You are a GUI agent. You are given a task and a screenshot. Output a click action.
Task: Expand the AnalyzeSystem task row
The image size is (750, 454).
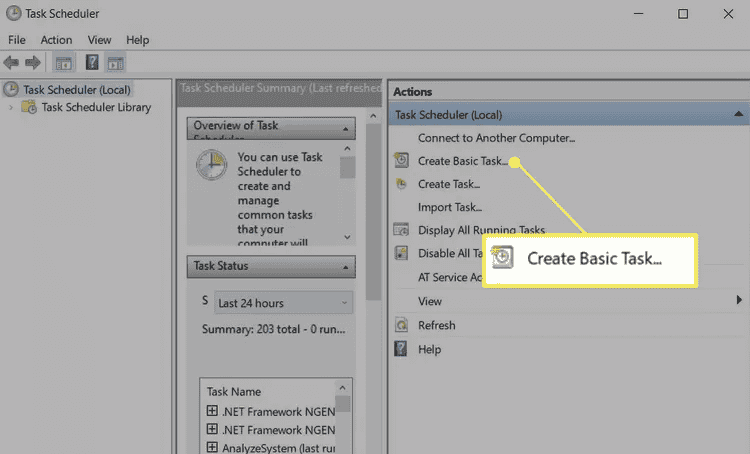click(212, 447)
